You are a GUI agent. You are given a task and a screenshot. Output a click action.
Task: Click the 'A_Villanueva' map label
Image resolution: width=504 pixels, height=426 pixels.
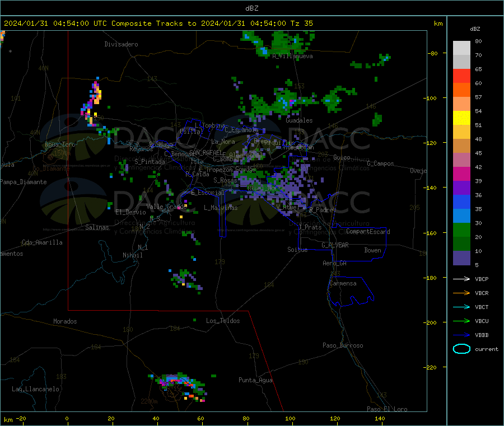click(x=292, y=56)
